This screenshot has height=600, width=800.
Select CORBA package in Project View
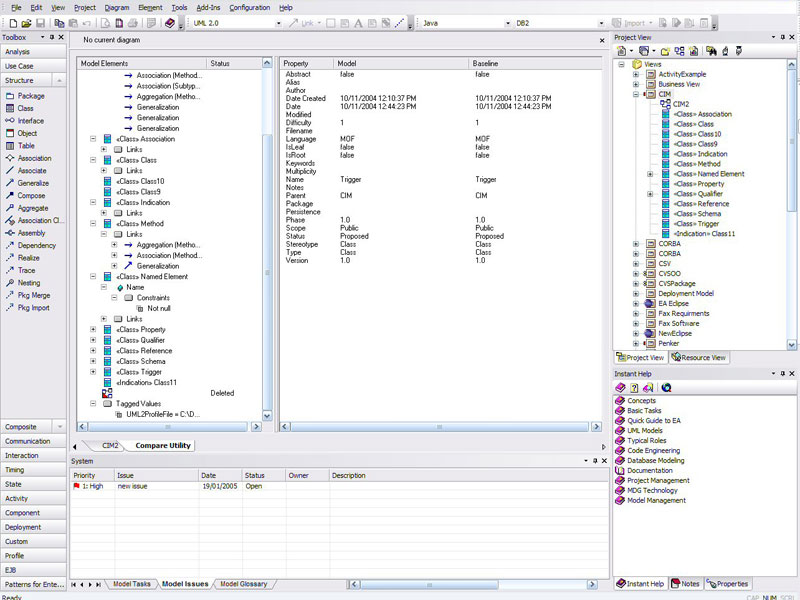click(669, 243)
